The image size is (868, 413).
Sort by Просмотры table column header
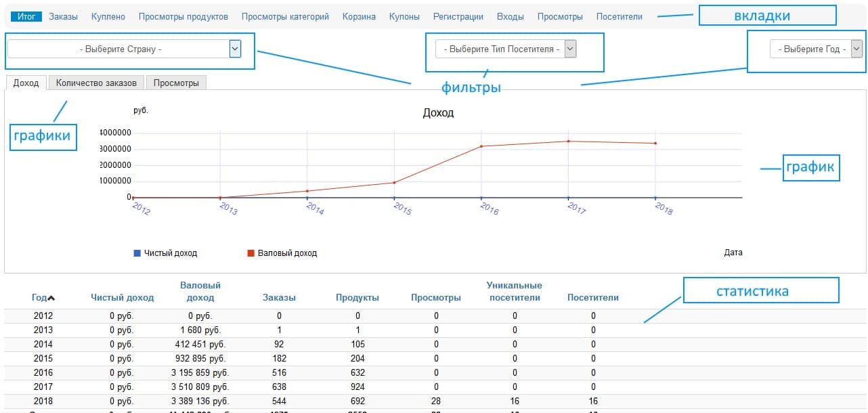436,297
